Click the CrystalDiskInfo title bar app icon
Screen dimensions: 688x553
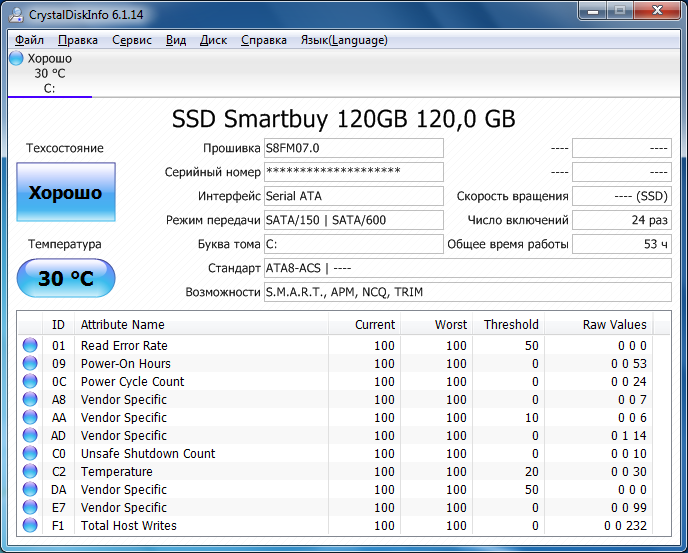(x=16, y=14)
